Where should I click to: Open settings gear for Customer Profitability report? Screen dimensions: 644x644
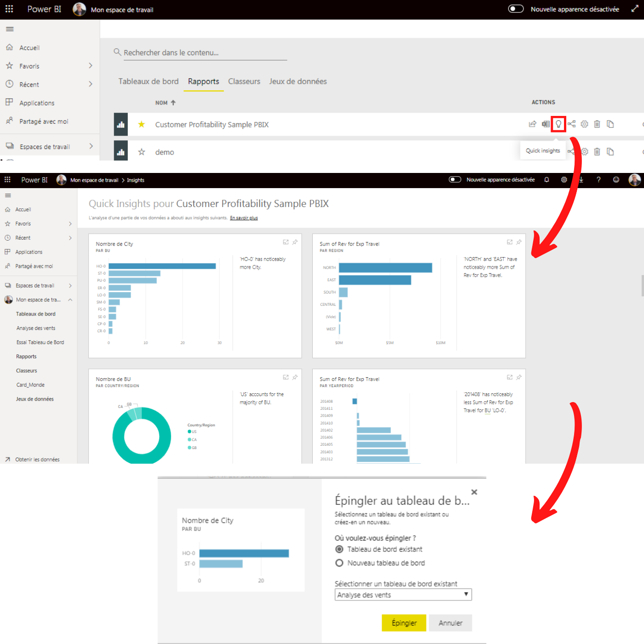click(x=584, y=124)
